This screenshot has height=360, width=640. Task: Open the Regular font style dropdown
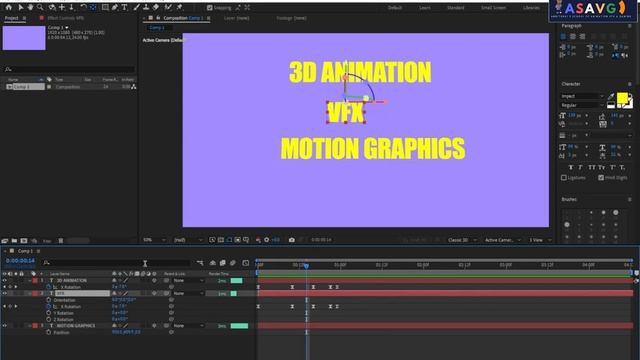pos(582,105)
